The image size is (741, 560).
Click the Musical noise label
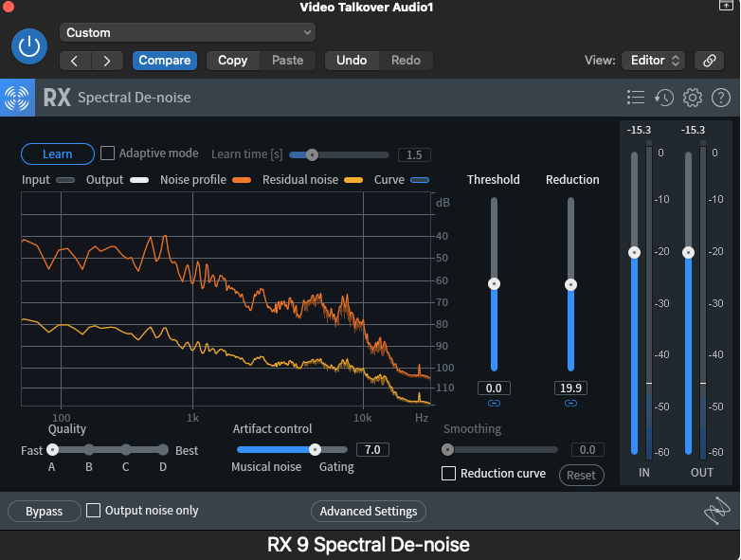pos(266,467)
